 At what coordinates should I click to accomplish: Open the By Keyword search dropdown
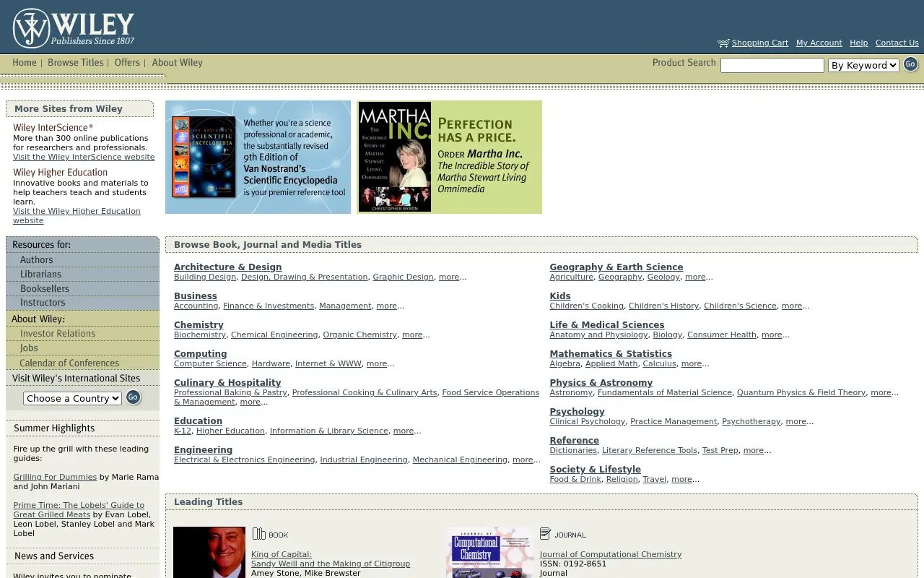863,65
